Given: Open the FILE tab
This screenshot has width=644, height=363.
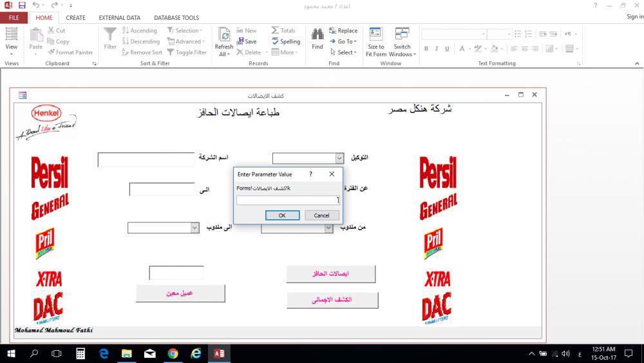Looking at the screenshot, I should [x=14, y=17].
